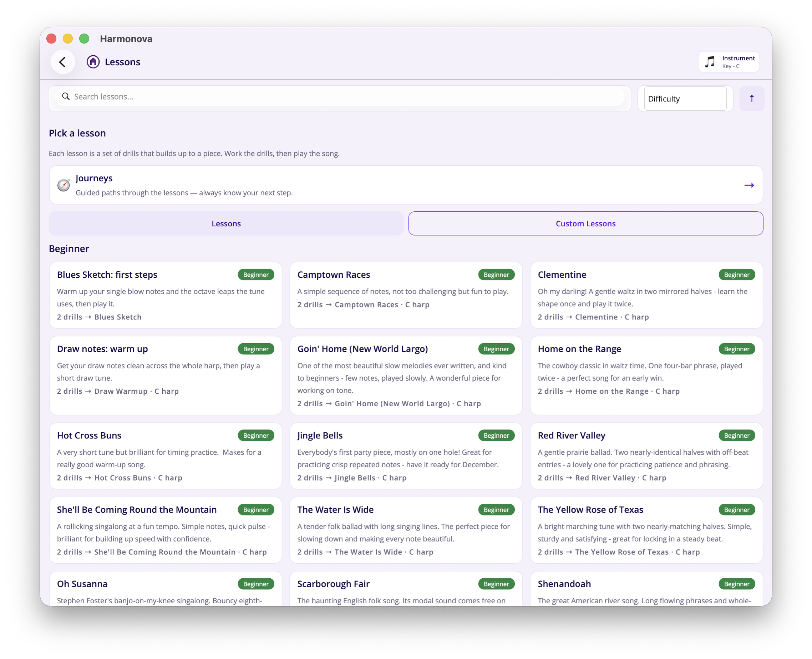The width and height of the screenshot is (812, 659).
Task: Click the Journeys heading
Action: coord(94,178)
